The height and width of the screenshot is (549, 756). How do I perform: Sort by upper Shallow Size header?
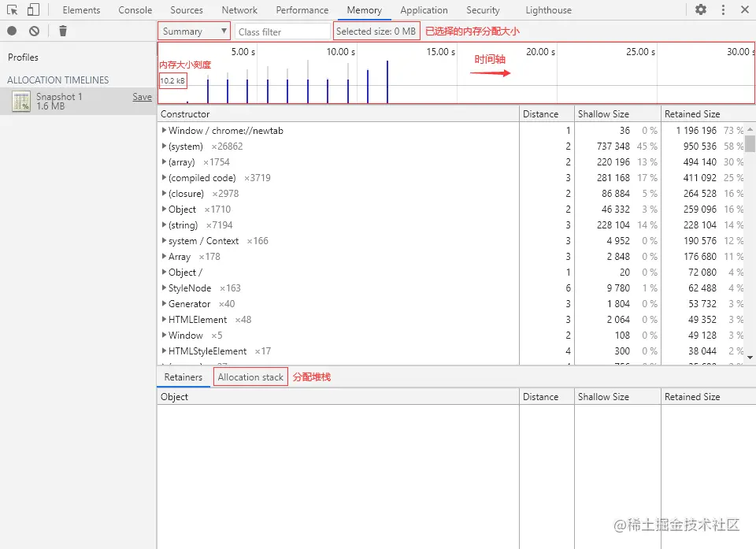coord(617,114)
